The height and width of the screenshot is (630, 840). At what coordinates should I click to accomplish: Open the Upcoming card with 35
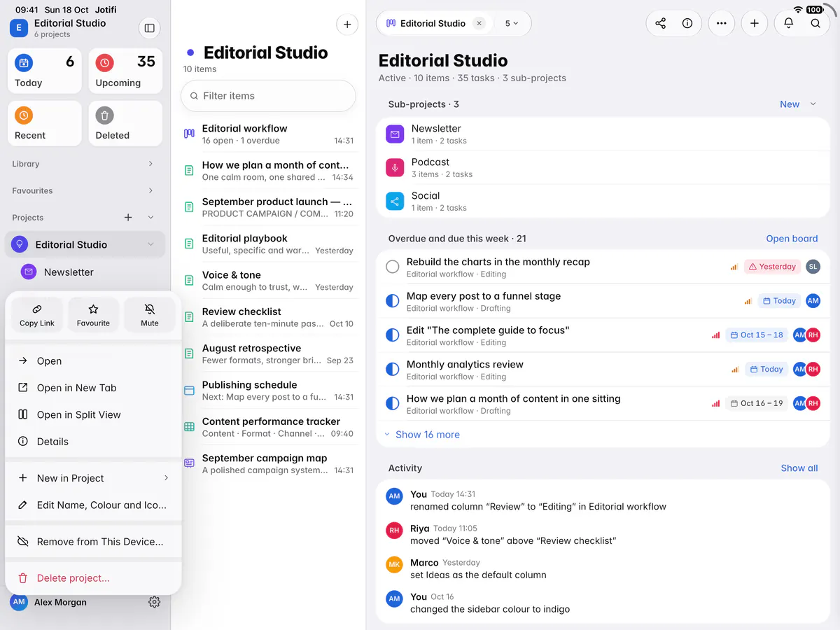[x=125, y=71]
